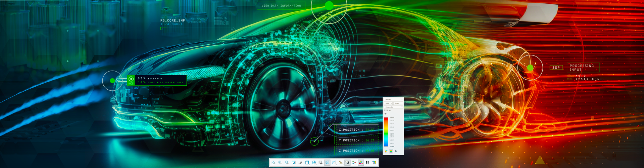Image resolution: width=644 pixels, height=168 pixels.
Task: Open the SUM component dropdown
Action: [x=389, y=103]
